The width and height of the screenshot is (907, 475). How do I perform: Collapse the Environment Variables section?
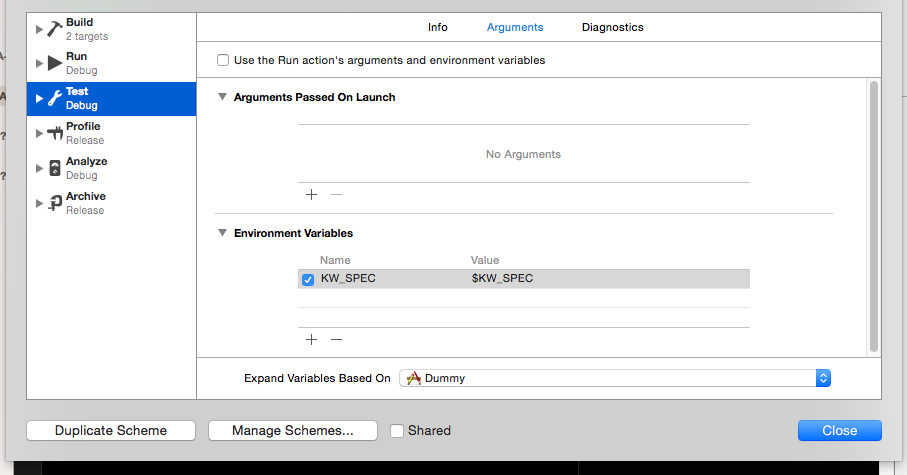tap(222, 233)
